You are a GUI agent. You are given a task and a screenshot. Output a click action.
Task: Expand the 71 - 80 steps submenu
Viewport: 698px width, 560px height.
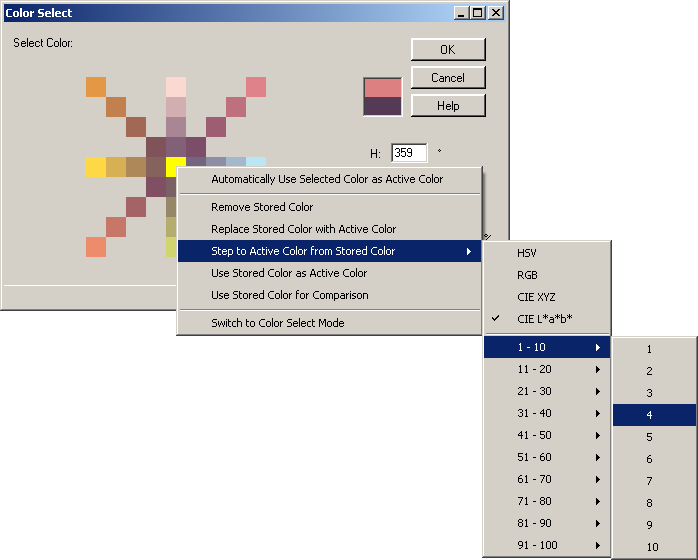[x=547, y=501]
